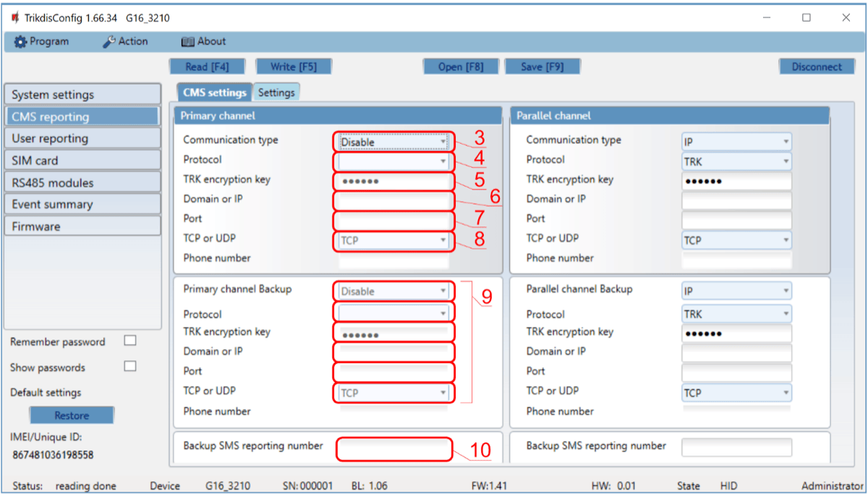Screen dimensions: 868x496
Task: Click the TrikdisConfig app icon in title bar
Action: click(14, 17)
